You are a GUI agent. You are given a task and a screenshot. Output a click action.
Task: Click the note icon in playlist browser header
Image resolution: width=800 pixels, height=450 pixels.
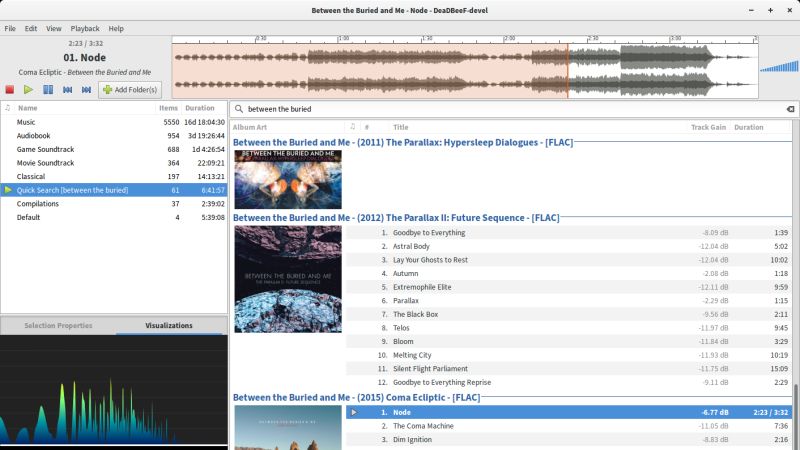tap(8, 108)
